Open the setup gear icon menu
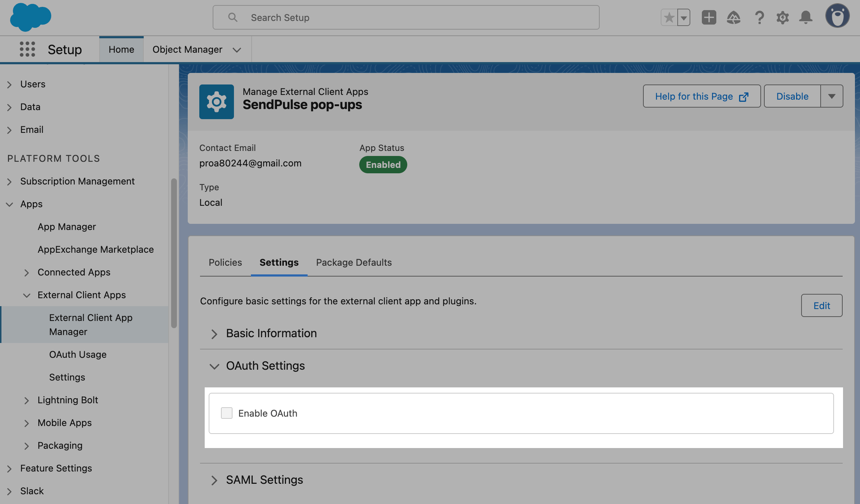860x504 pixels. 782,17
